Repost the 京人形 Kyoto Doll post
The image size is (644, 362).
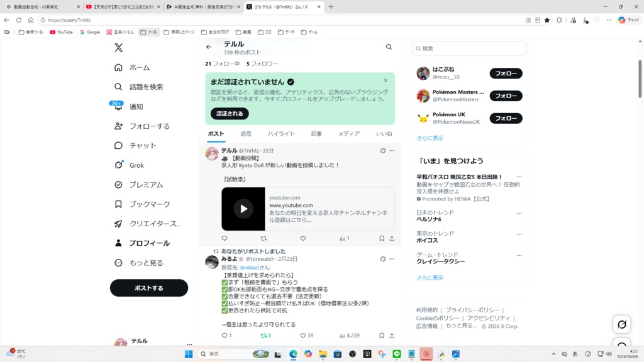[264, 238]
